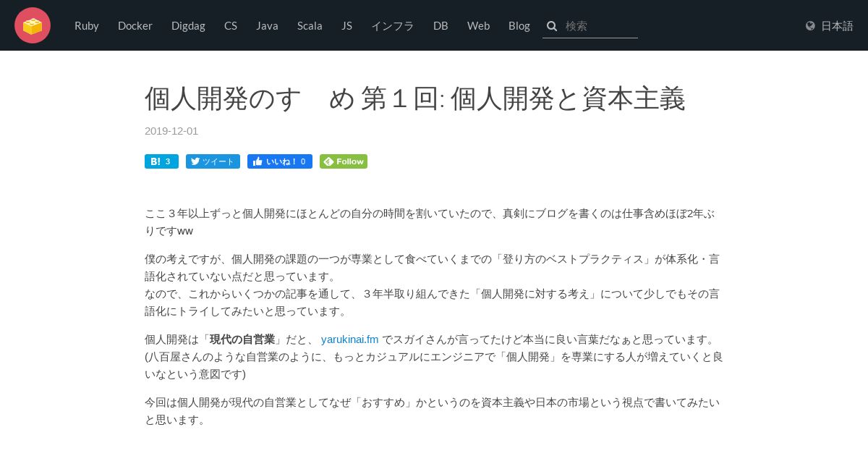Viewport: 868px width, 456px height.
Task: Open the JS menu item
Action: coord(347,25)
